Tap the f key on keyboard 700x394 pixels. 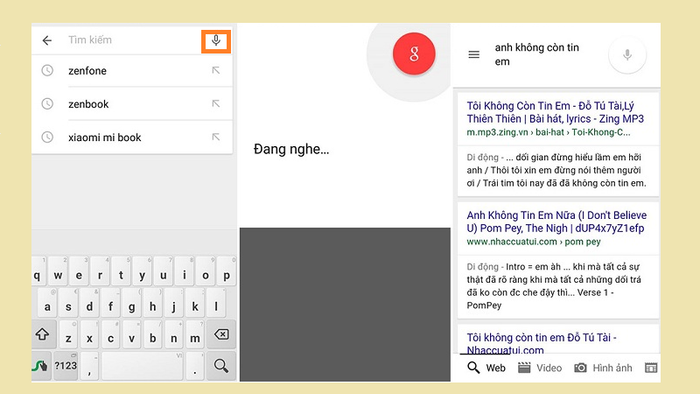pyautogui.click(x=111, y=303)
